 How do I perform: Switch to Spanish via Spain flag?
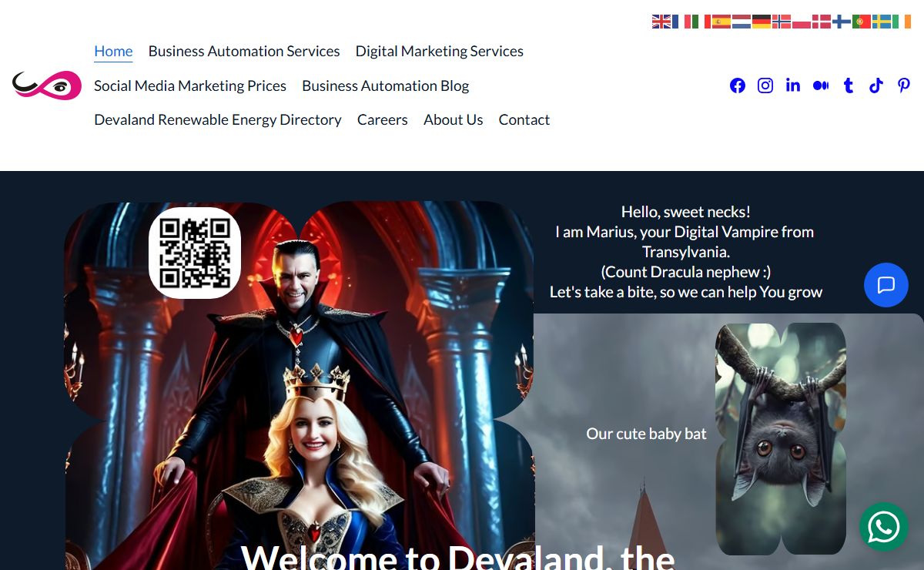(x=721, y=22)
